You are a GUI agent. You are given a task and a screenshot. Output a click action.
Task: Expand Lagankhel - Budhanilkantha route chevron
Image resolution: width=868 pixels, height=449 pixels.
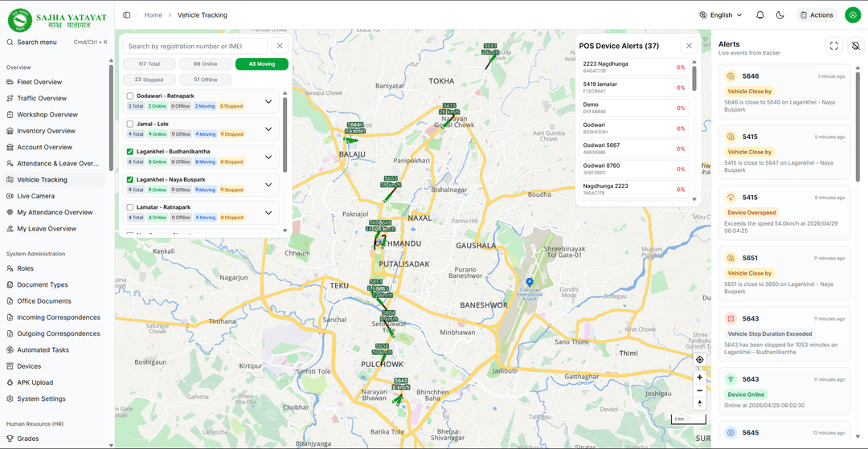(268, 157)
